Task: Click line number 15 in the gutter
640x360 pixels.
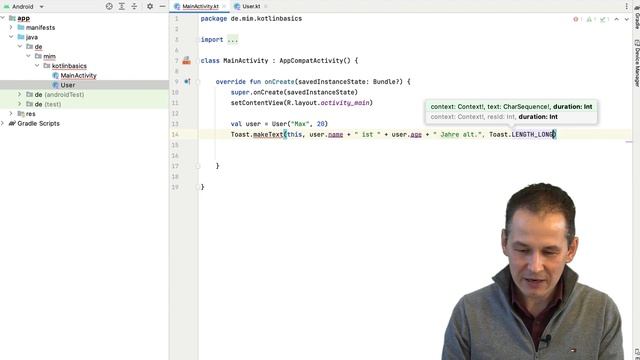Action: 175,145
